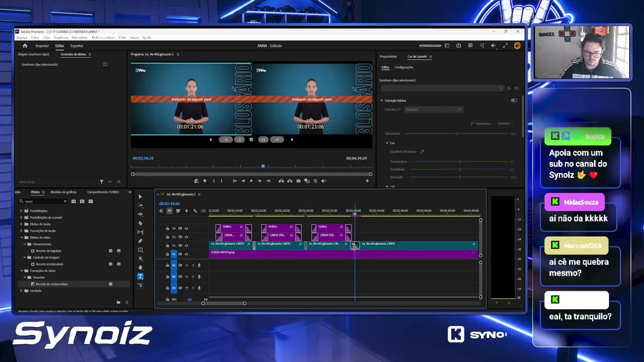Image resolution: width=644 pixels, height=362 pixels.
Task: Select the FUNDO-NOVO.jpeg clip on V1
Action: point(343,253)
